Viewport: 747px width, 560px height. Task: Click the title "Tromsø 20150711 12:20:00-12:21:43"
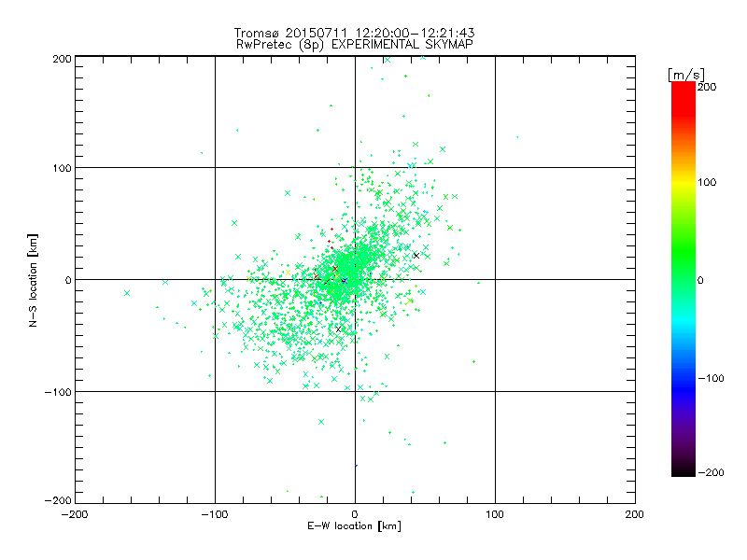[354, 33]
